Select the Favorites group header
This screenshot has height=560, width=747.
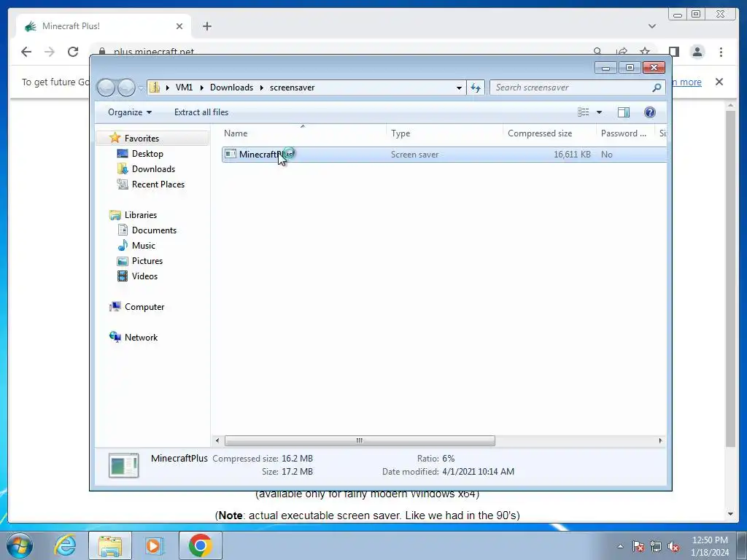[x=142, y=138]
